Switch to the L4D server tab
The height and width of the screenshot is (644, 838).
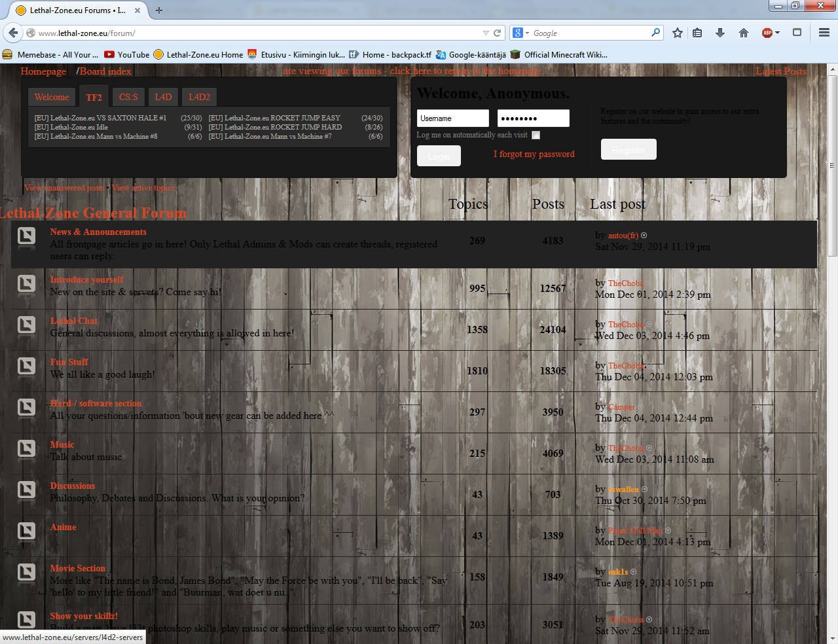(x=163, y=97)
